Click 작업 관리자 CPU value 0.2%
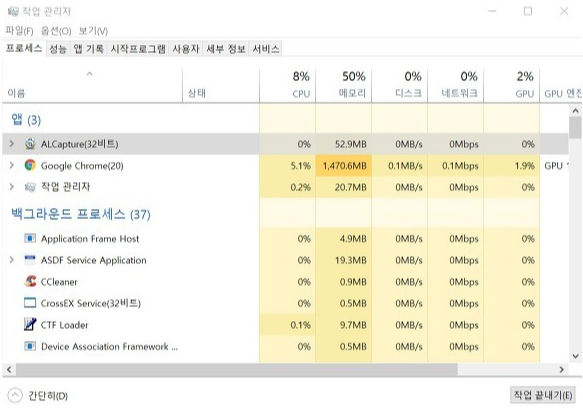 [x=300, y=187]
